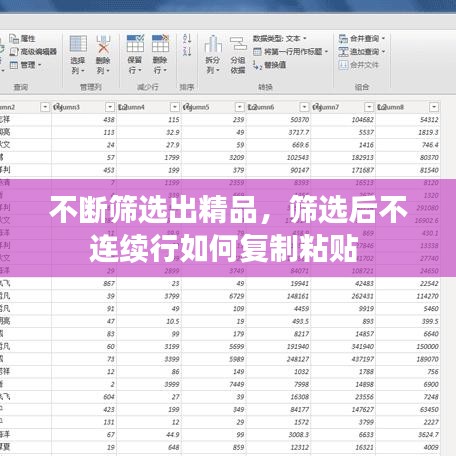
Task: Open the 选择列 (Choose Columns) tool
Action: click(x=78, y=55)
